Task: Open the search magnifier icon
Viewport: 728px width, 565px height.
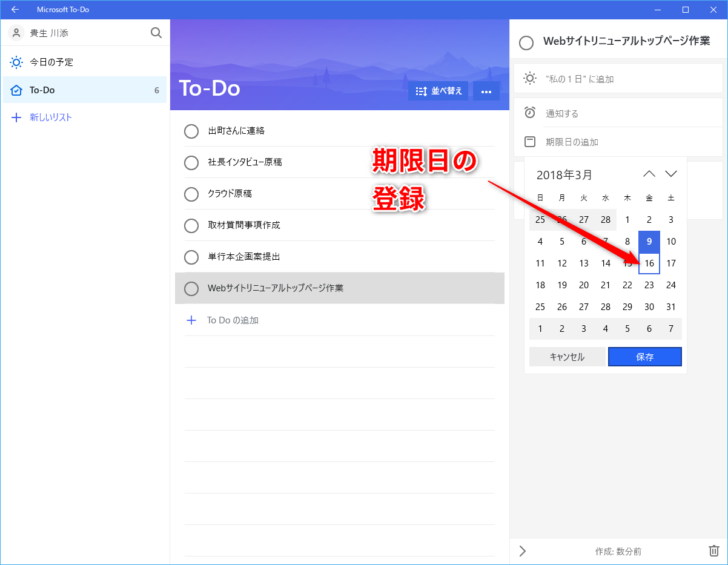Action: pos(156,33)
